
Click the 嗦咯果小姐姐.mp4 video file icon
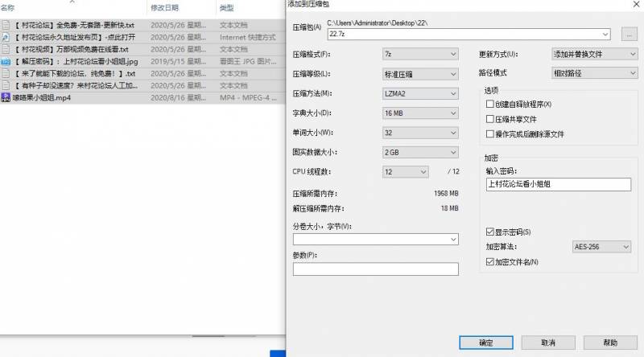[6, 97]
